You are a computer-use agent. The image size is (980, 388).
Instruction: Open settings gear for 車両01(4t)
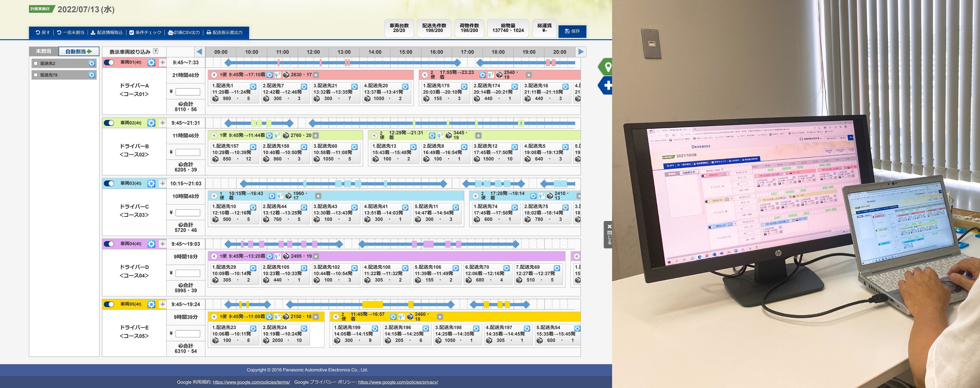click(x=151, y=63)
